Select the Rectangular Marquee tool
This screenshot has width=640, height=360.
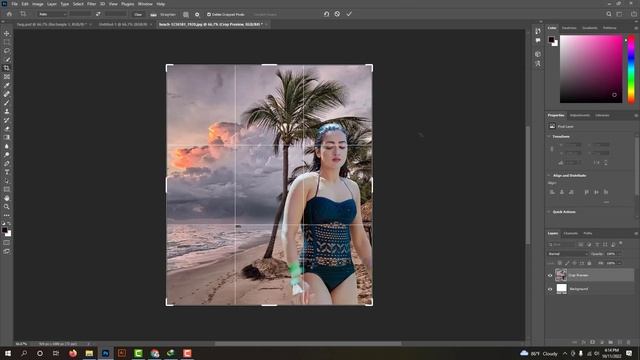click(x=7, y=42)
